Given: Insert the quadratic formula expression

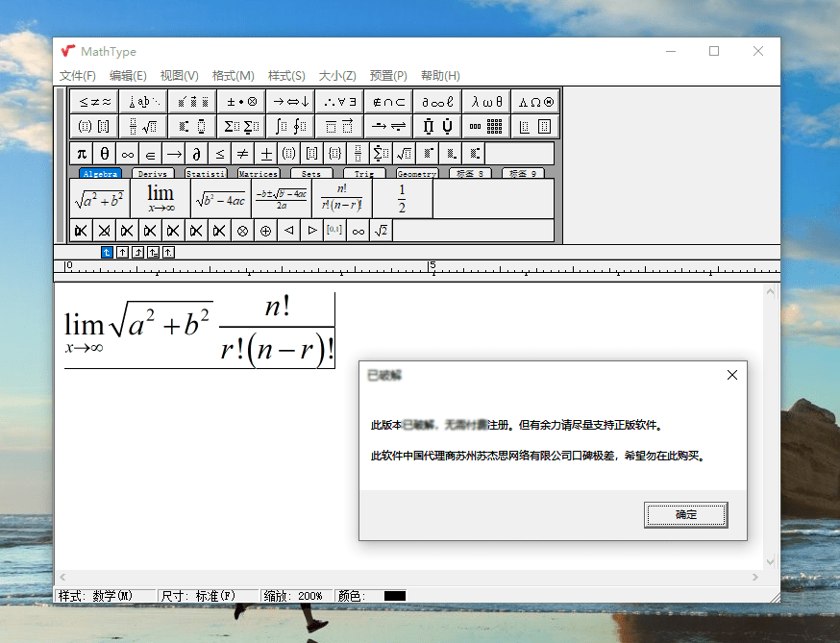Looking at the screenshot, I should pos(282,199).
